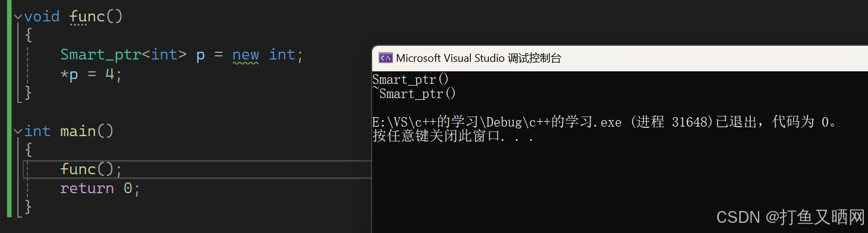
Task: Click the int keyword before main
Action: point(37,131)
